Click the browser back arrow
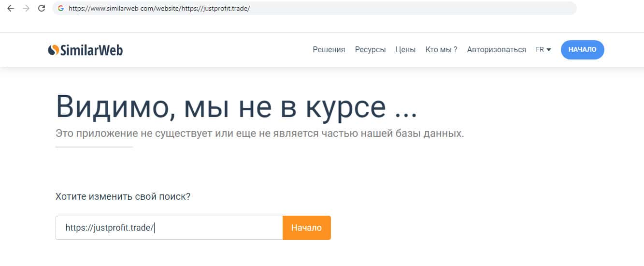 click(11, 8)
